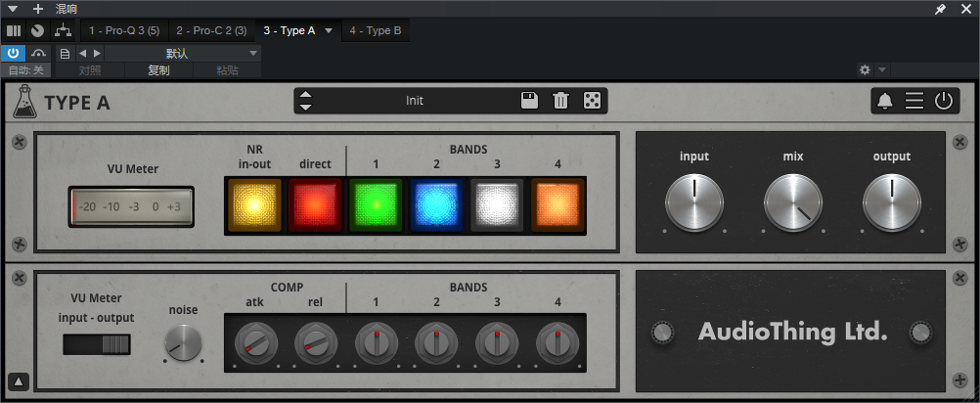This screenshot has width=980, height=403.
Task: Switch to 4 - Type B tab
Action: (375, 30)
